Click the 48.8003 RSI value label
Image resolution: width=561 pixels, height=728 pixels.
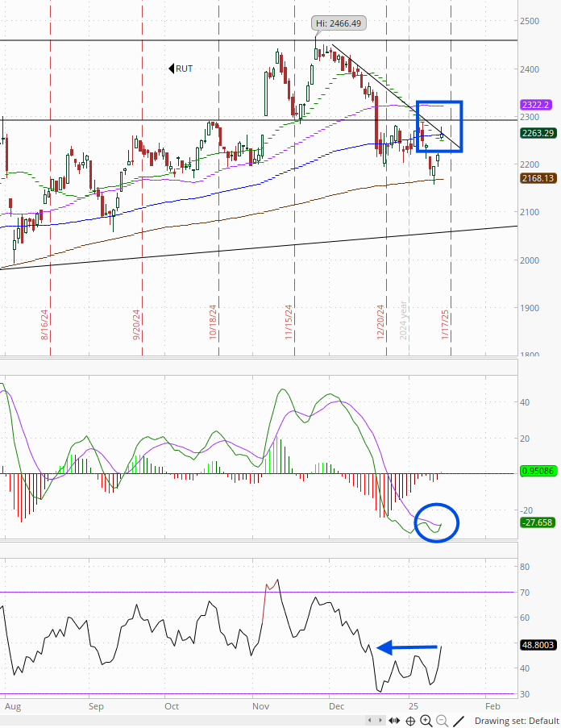(x=538, y=645)
